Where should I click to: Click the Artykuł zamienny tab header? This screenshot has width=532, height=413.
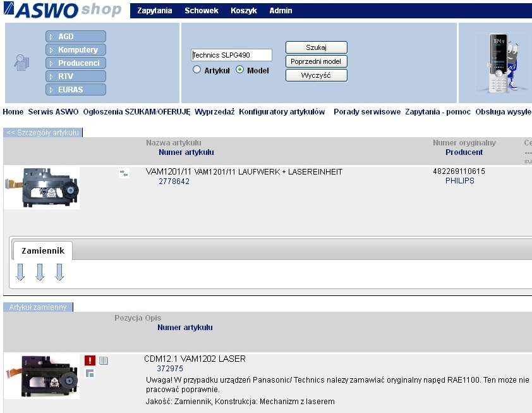pyautogui.click(x=38, y=307)
